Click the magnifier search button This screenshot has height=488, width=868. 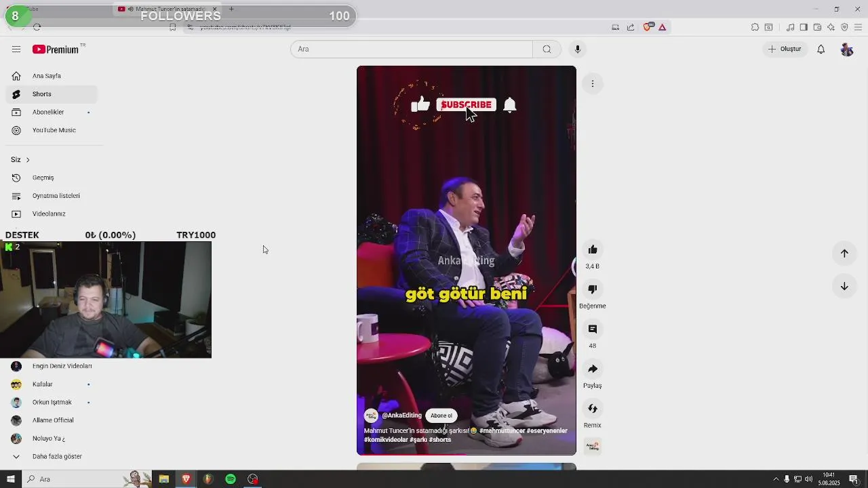[x=547, y=49]
